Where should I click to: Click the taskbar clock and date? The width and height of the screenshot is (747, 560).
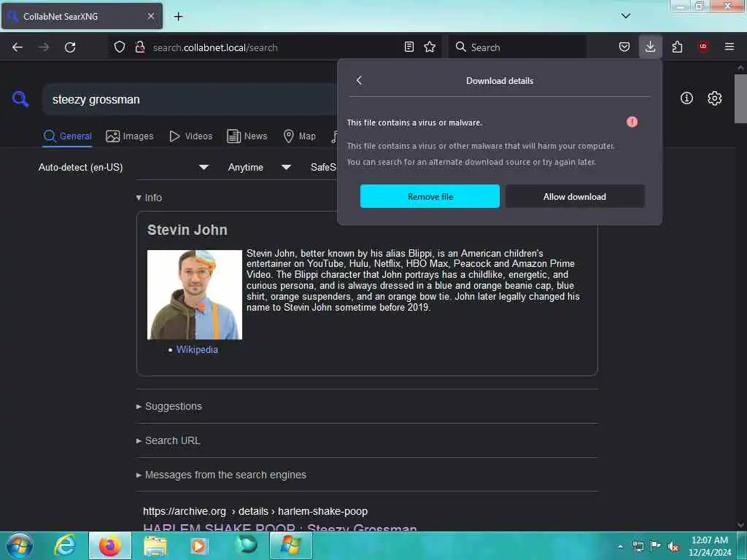pyautogui.click(x=710, y=546)
